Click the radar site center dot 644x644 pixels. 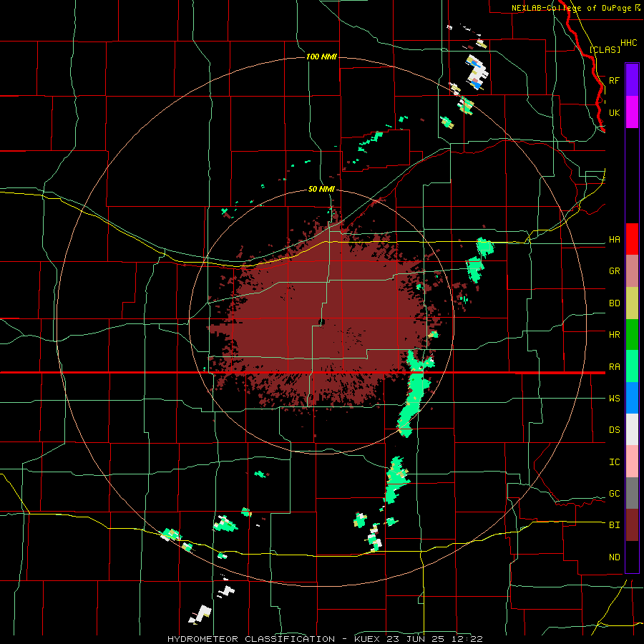pyautogui.click(x=321, y=322)
